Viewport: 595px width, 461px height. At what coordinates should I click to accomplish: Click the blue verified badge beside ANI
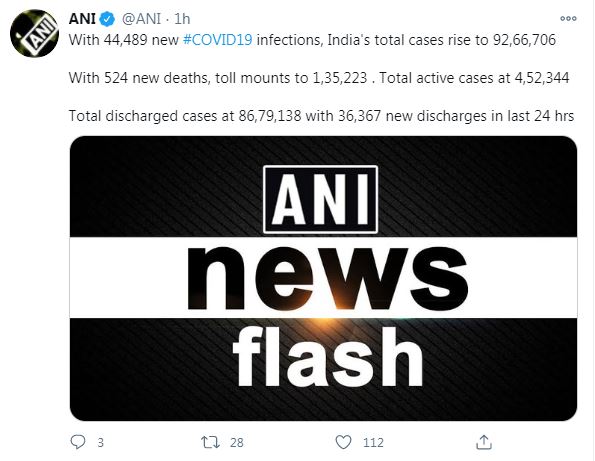pos(107,19)
